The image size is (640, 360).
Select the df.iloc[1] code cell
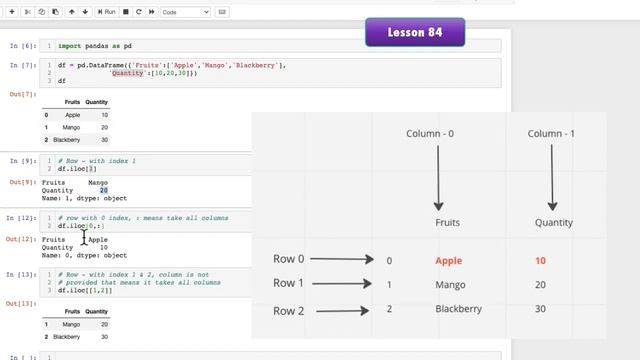tap(146, 164)
